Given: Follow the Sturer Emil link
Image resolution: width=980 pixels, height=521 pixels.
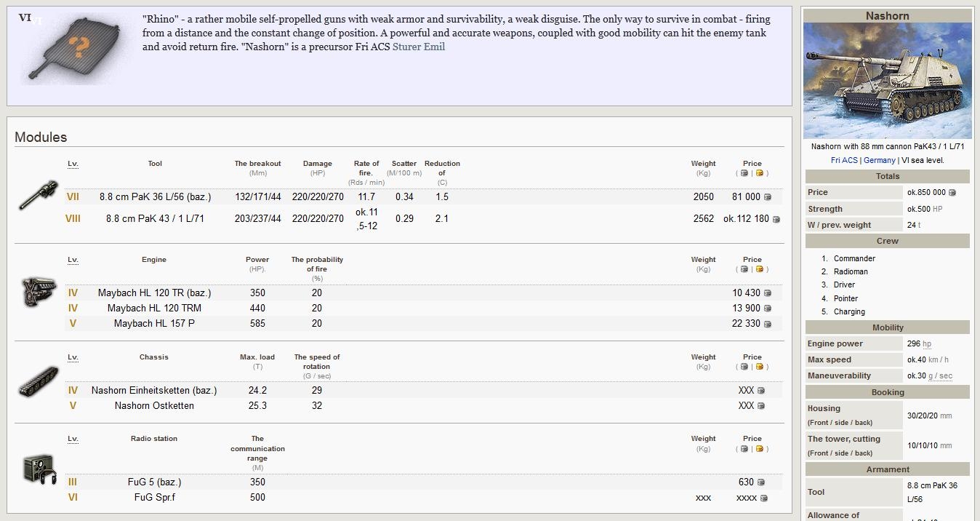Looking at the screenshot, I should point(418,47).
